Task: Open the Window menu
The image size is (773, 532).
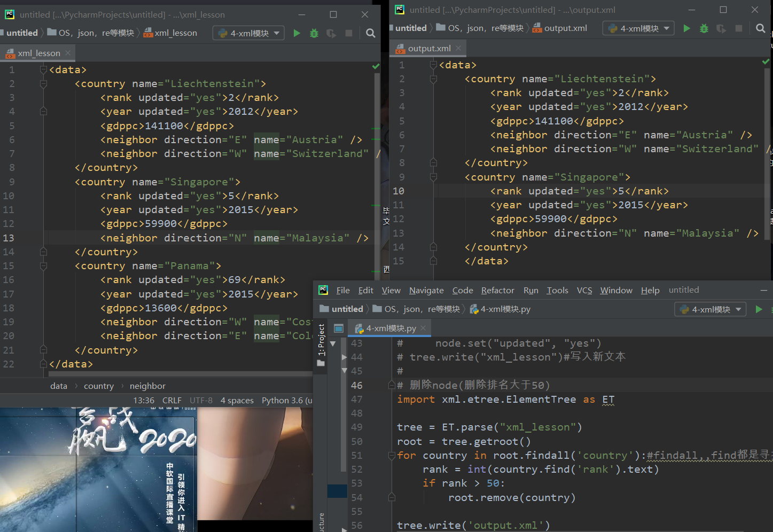Action: point(616,290)
